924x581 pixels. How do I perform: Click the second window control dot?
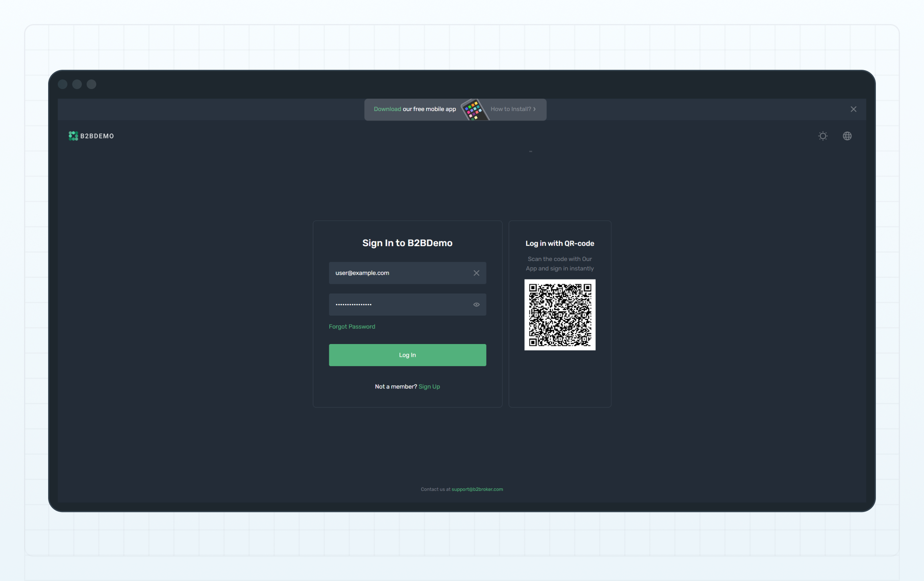(x=77, y=84)
